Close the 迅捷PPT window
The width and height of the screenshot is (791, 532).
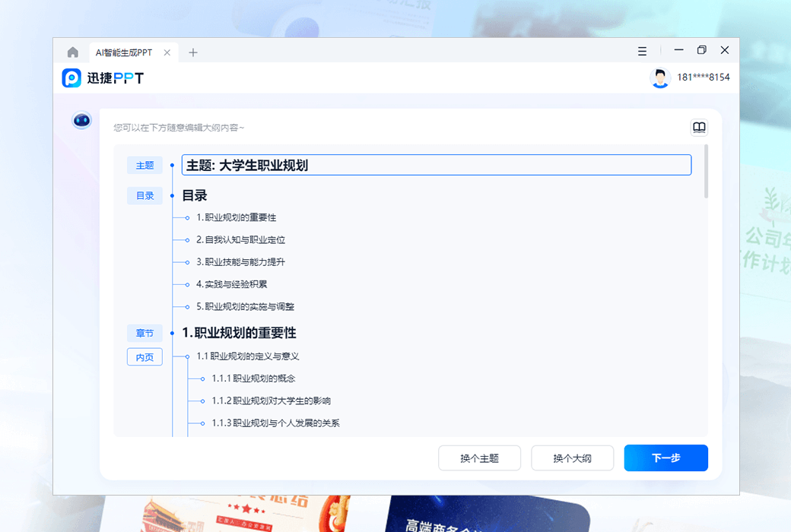(x=724, y=50)
